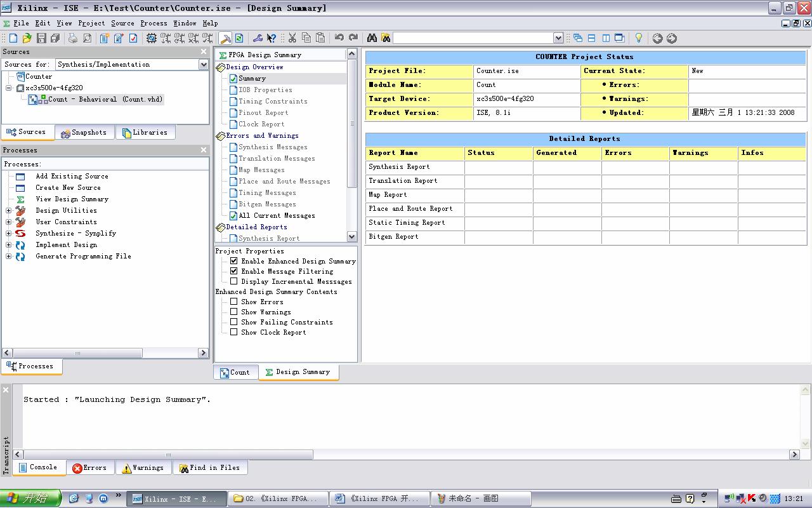This screenshot has height=508, width=812.
Task: Click the Cascade windows toolbar icon
Action: pyautogui.click(x=577, y=38)
